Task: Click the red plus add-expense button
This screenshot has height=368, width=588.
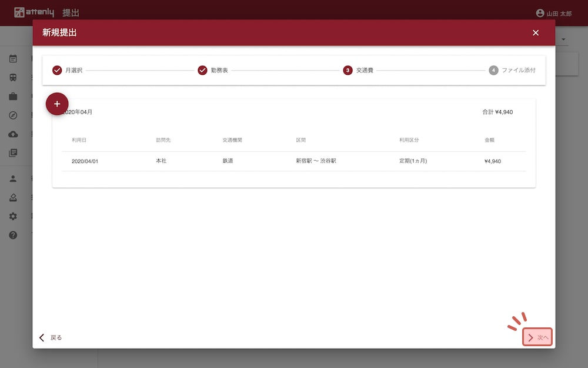Action: coord(57,104)
